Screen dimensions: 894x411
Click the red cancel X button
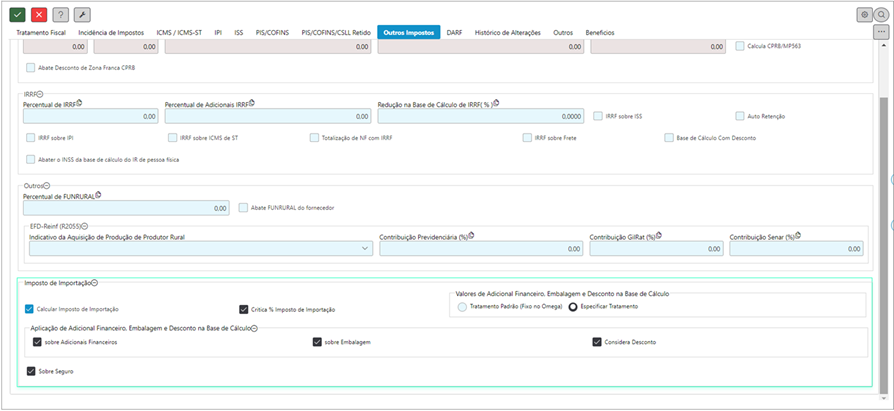click(x=39, y=15)
